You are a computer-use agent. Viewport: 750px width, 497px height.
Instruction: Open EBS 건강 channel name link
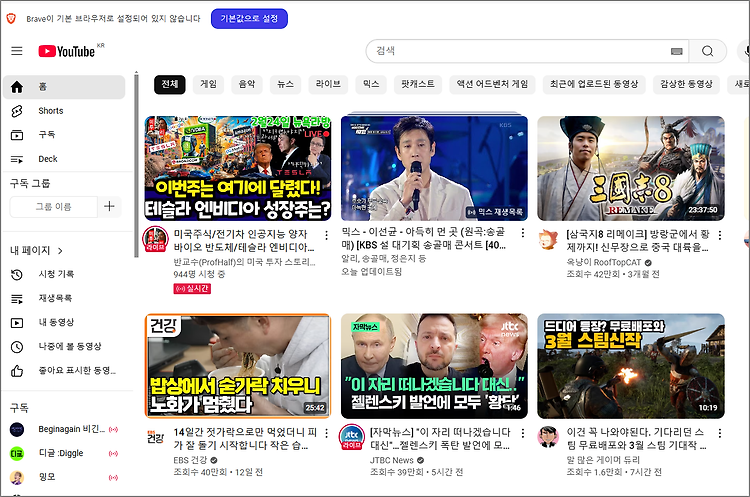click(190, 460)
